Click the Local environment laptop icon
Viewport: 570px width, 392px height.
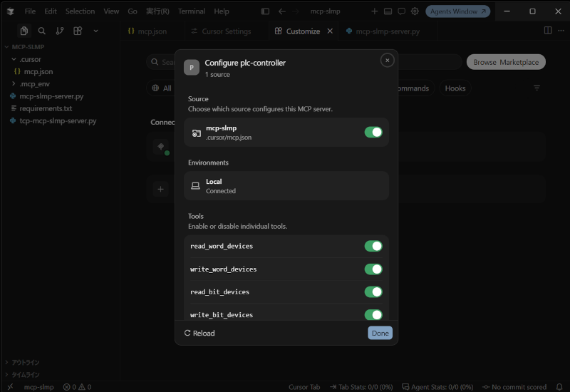pos(195,186)
